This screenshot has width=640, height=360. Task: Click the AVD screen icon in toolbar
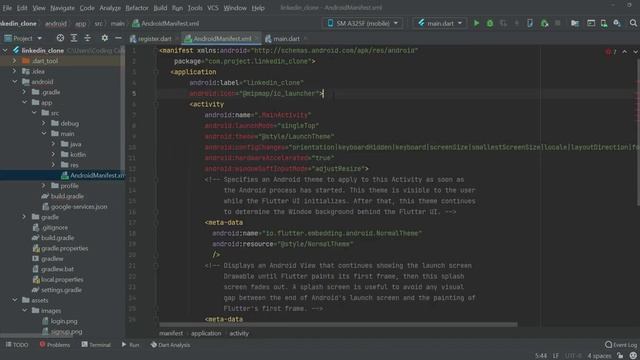[x=591, y=23]
